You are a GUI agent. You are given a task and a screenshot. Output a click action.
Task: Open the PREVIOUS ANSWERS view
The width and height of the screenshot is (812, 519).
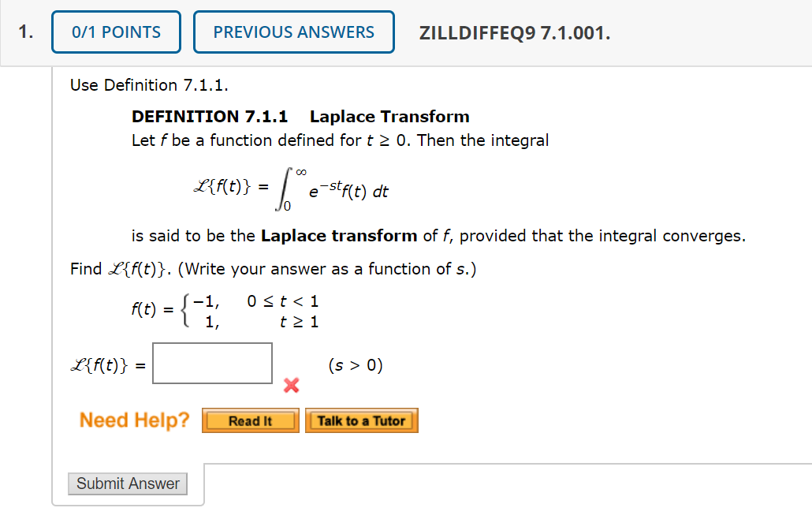point(293,32)
